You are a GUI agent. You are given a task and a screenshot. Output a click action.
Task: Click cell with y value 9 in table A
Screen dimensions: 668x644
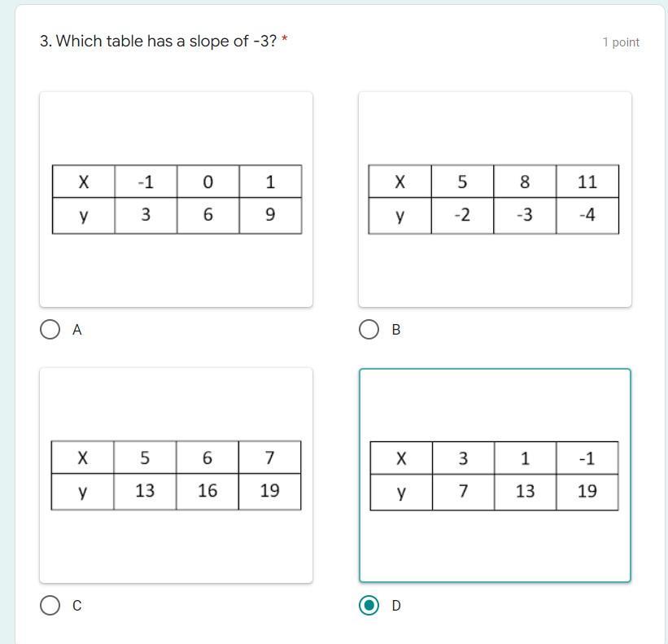coord(270,215)
